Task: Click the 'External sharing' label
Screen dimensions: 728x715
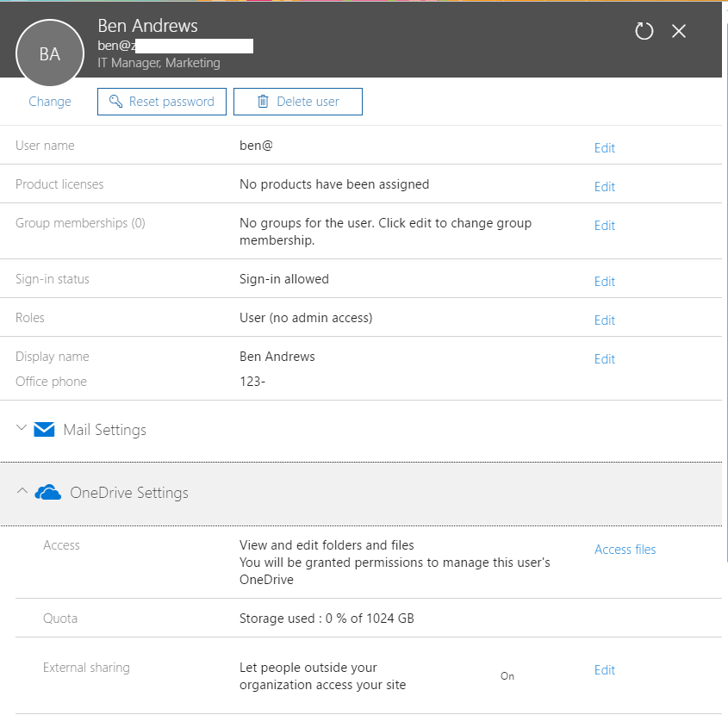Action: coord(86,668)
